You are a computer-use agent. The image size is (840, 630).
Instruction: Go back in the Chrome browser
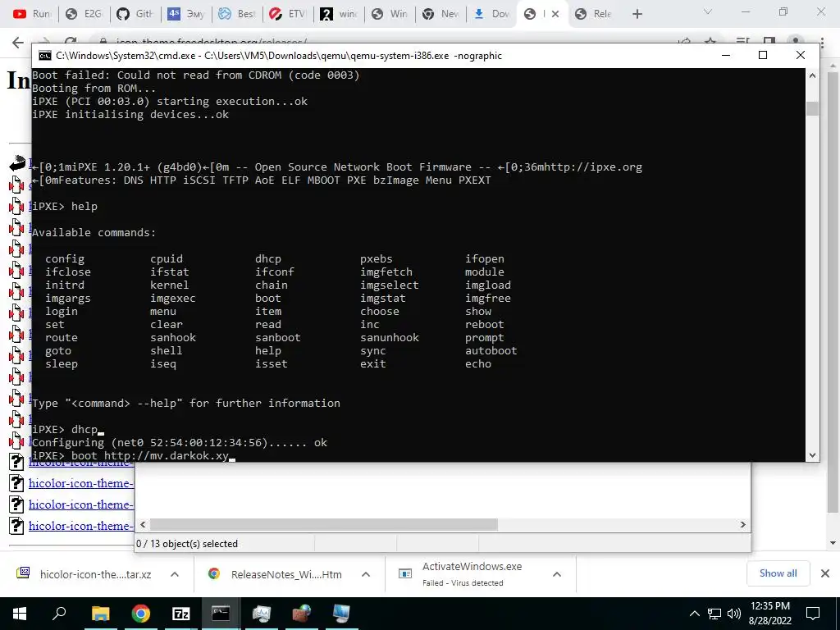click(x=18, y=43)
